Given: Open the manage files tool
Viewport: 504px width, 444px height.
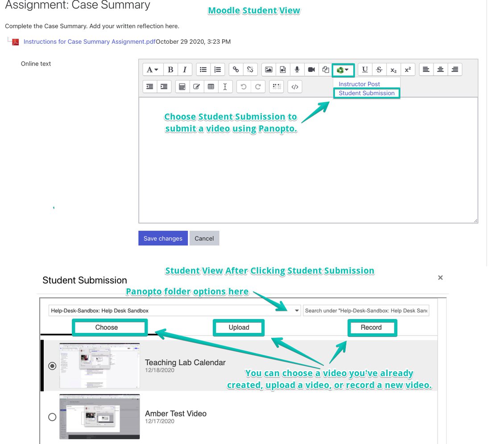Looking at the screenshot, I should click(x=325, y=70).
